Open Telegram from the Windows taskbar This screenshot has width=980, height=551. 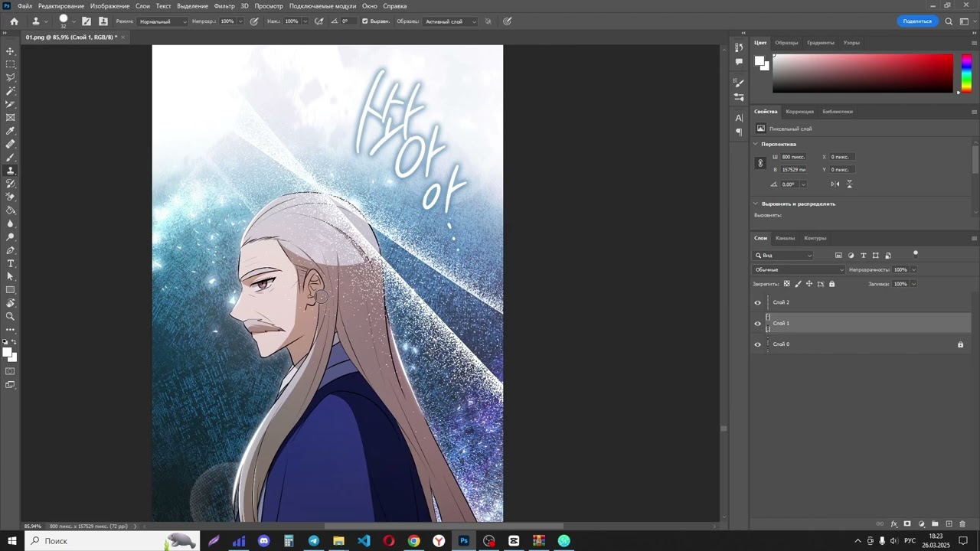pyautogui.click(x=314, y=541)
